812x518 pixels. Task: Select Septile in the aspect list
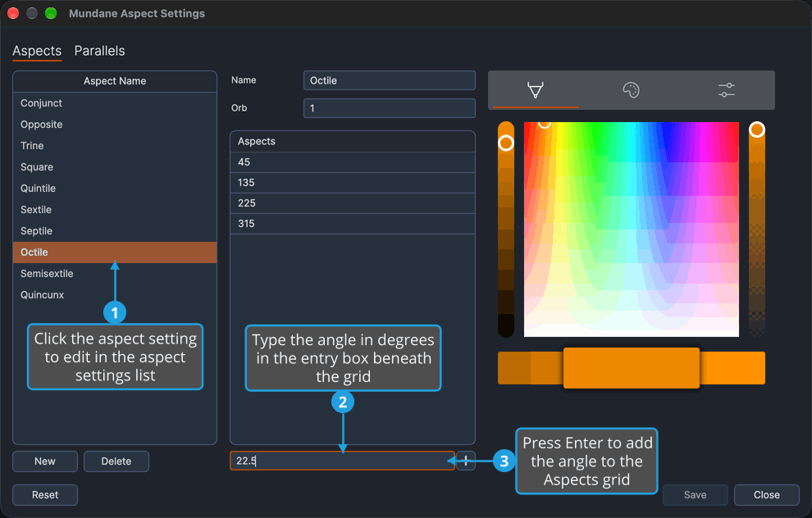tap(115, 231)
